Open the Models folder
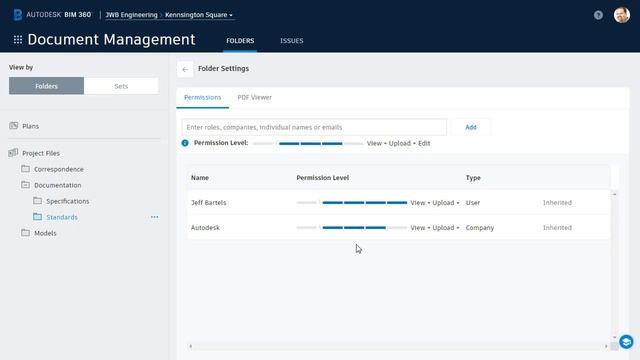 (x=45, y=233)
